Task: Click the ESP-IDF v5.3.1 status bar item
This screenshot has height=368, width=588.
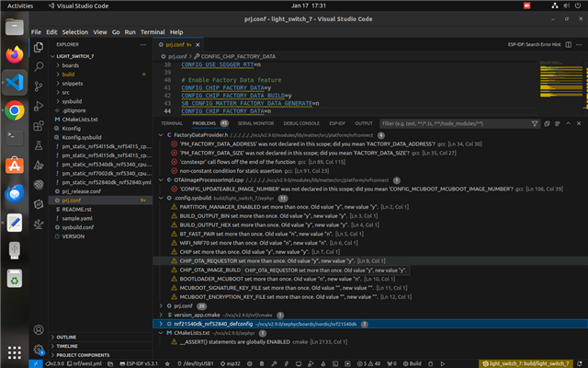Action: click(139, 363)
